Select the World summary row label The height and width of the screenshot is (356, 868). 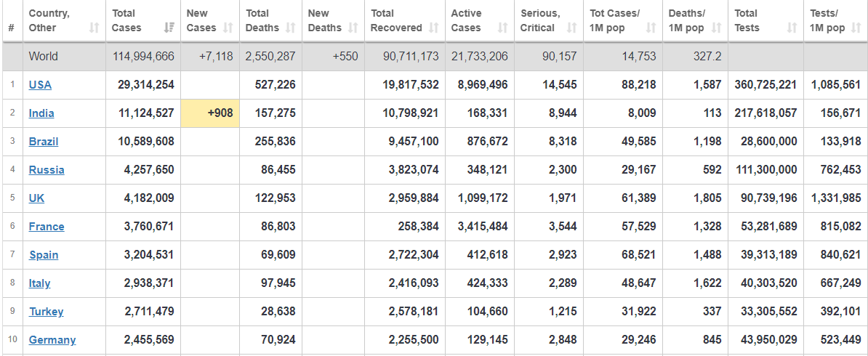(44, 57)
